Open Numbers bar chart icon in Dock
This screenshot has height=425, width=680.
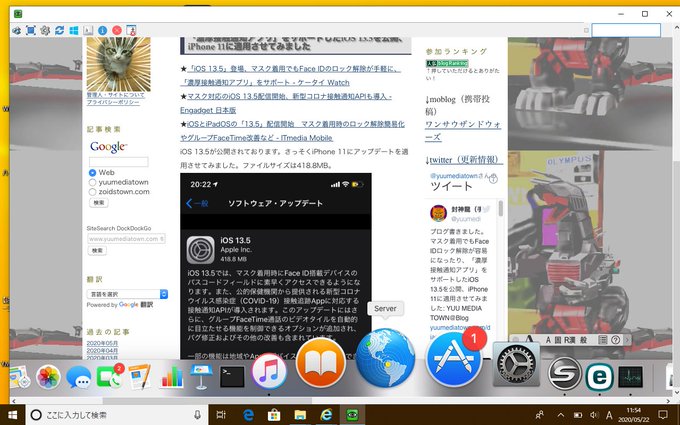[x=172, y=376]
